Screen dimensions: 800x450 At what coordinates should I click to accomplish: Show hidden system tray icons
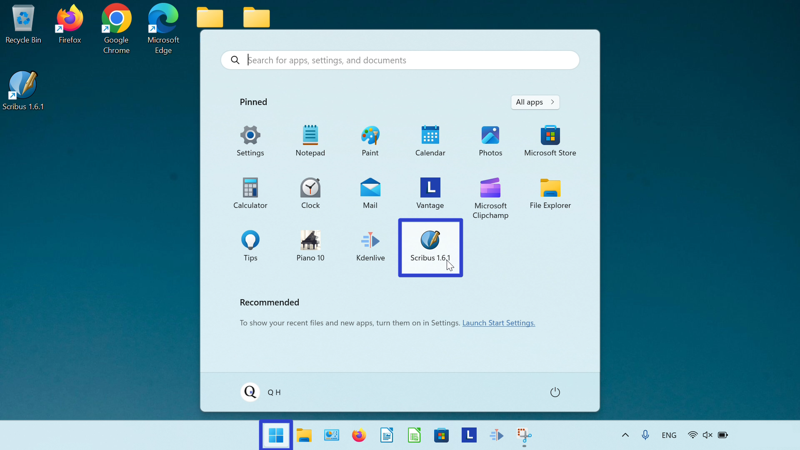click(625, 435)
